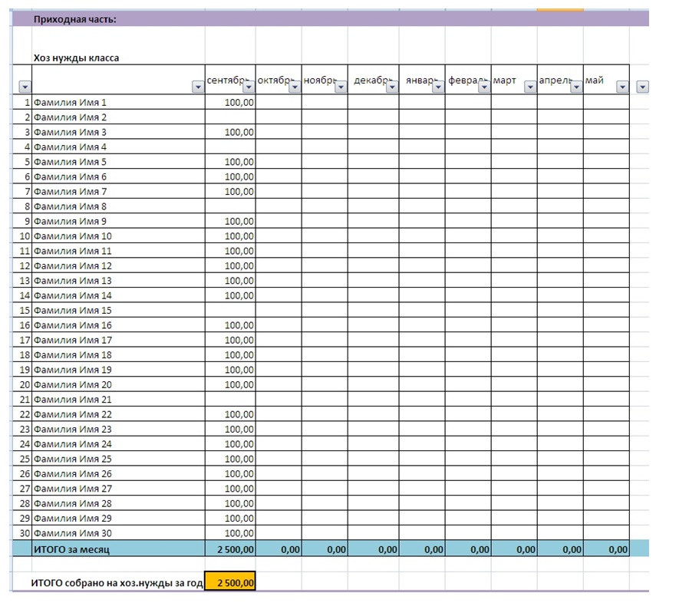
Task: Select row number 28 cell
Action: point(22,503)
